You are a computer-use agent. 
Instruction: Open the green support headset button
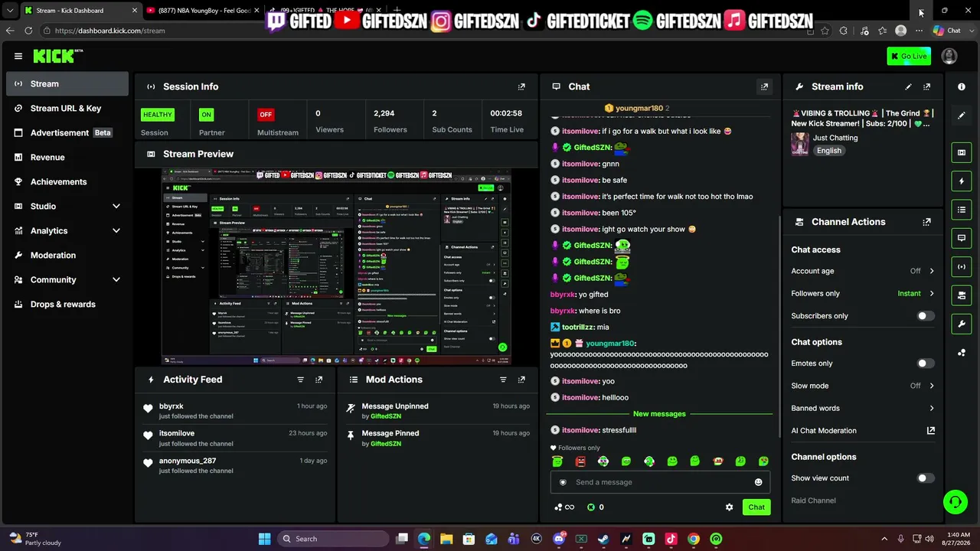point(955,502)
